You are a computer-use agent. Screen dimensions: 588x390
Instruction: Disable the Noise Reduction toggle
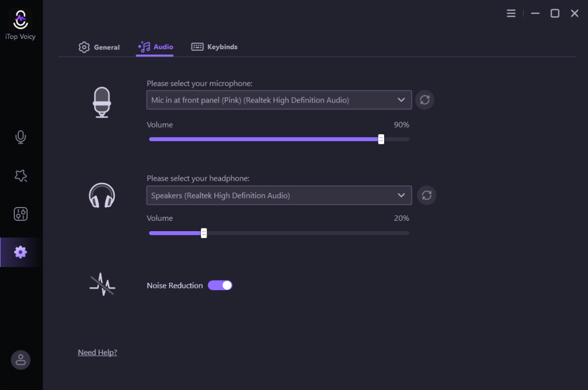(x=220, y=285)
